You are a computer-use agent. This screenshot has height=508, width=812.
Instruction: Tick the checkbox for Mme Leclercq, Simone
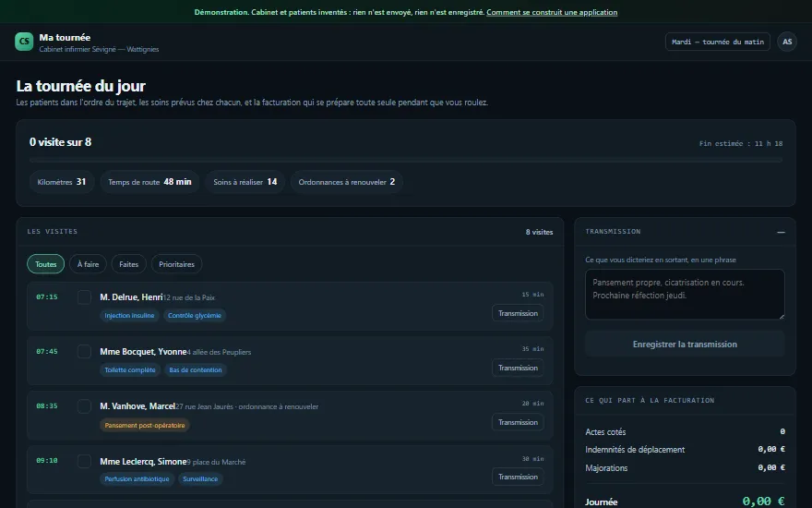[84, 461]
